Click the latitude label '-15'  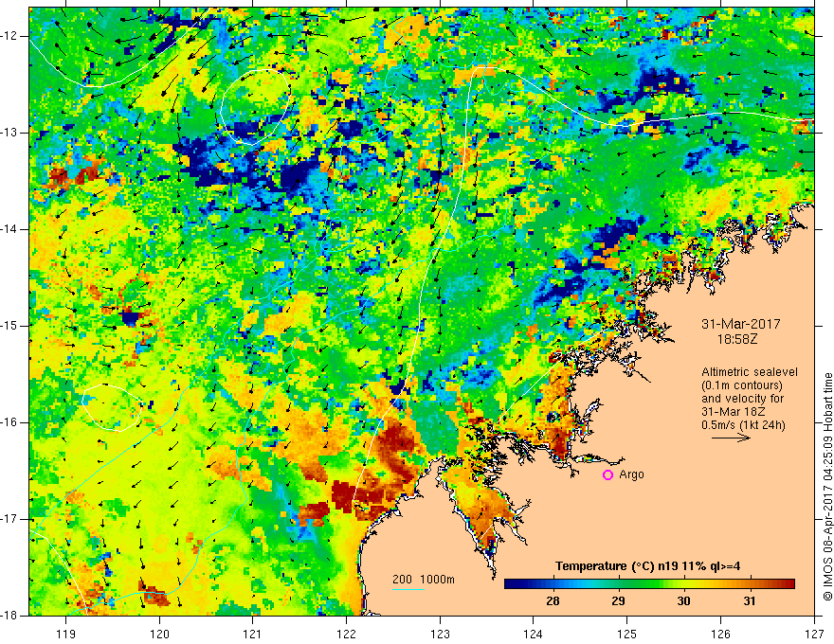[10, 326]
